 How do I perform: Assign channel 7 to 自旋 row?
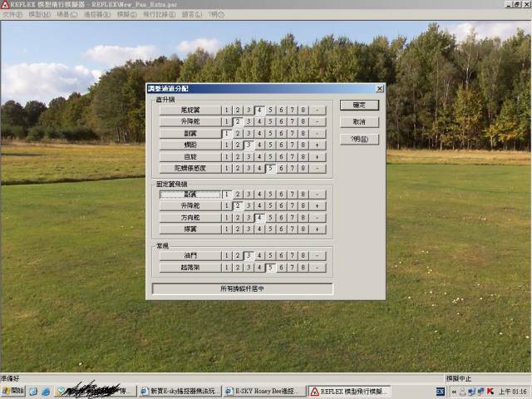(292, 157)
